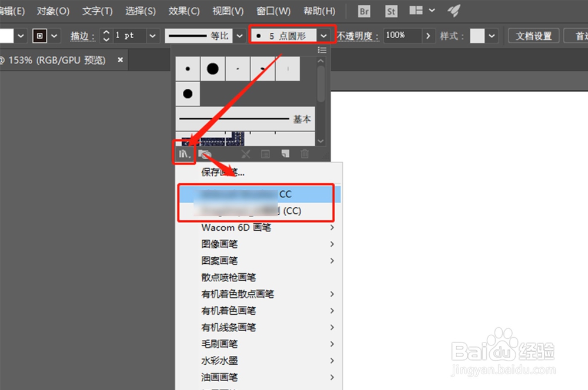The image size is (588, 390).
Task: Open the 对象(O) menu
Action: (x=54, y=11)
